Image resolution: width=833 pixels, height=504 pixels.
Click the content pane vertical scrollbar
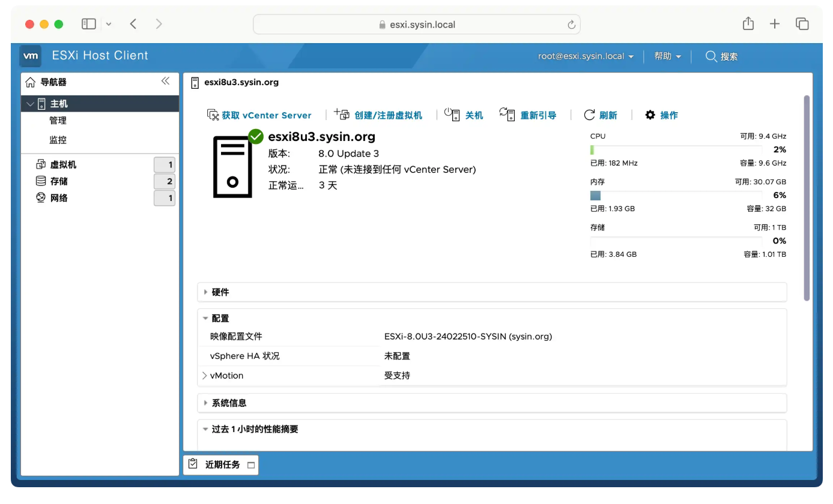[807, 198]
